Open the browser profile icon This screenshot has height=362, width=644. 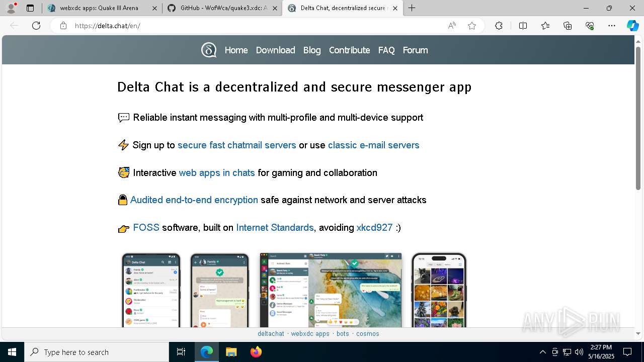tap(11, 8)
